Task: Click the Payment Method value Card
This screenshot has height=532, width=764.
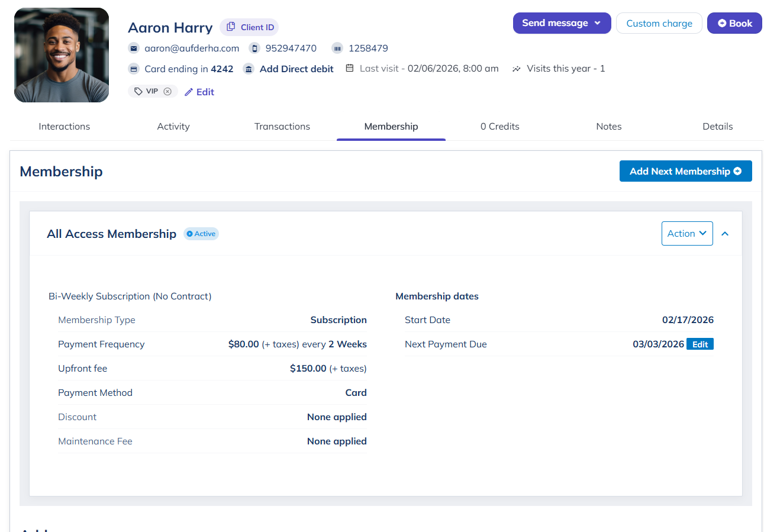Action: [356, 393]
